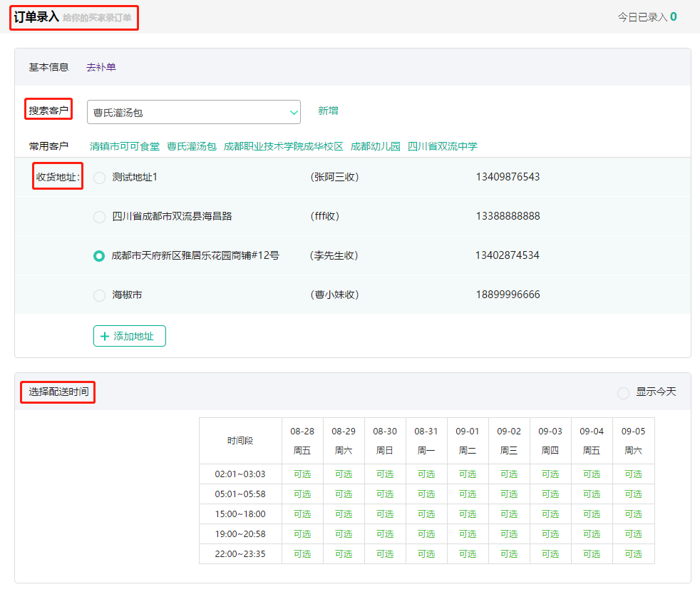Select address 四川省成都市双流县海昌路
Viewport: 700px width, 592px height.
[99, 216]
